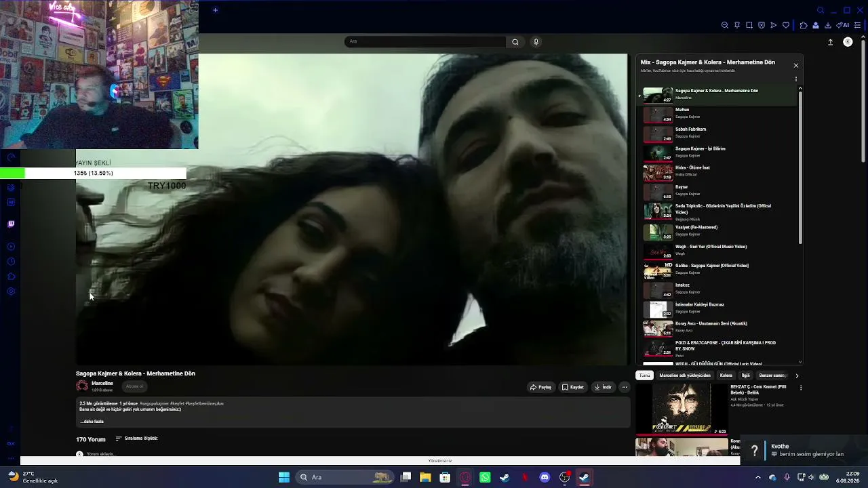
Task: Close the Mix playlist panel
Action: (796, 66)
